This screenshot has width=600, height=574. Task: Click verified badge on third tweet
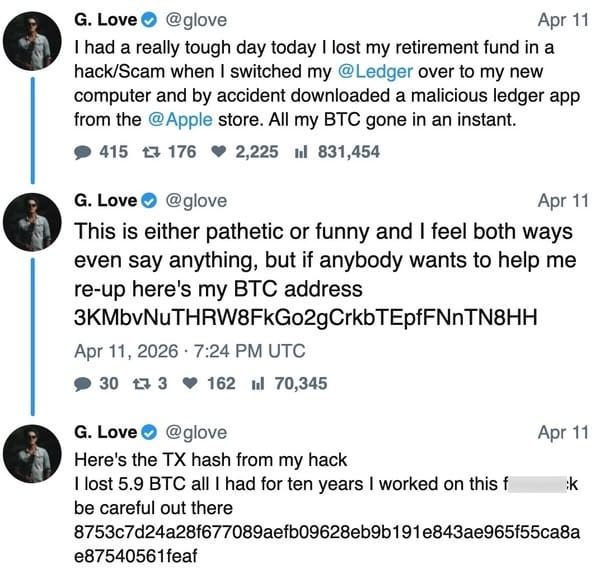pyautogui.click(x=149, y=433)
